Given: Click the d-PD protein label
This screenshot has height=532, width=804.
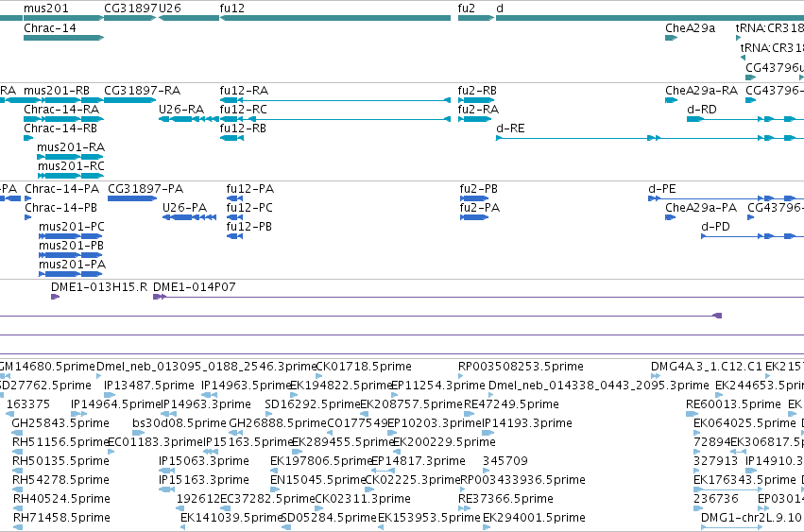Looking at the screenshot, I should 716,227.
